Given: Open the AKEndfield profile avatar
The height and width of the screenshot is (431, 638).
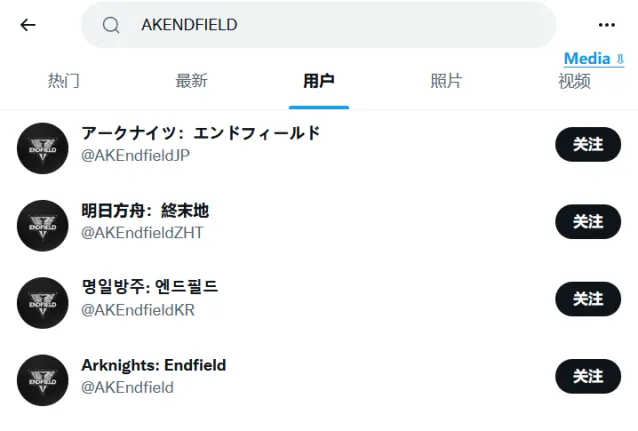Looking at the screenshot, I should (x=43, y=380).
